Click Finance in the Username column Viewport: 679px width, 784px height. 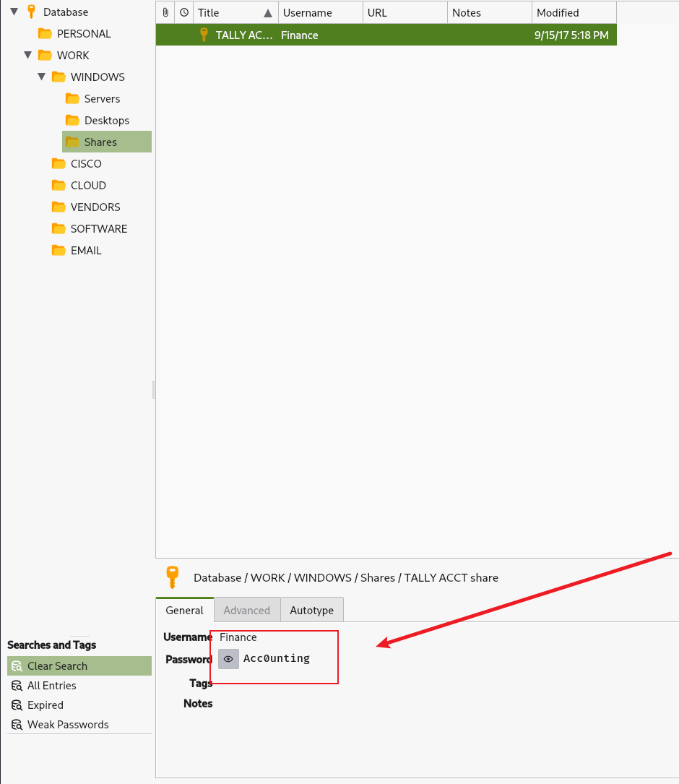(x=300, y=35)
